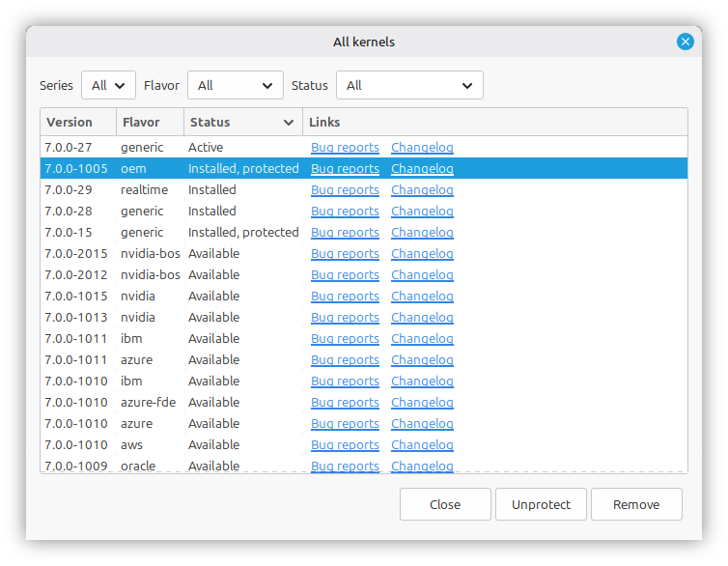Open Bug reports for 7.0.0-1005 oem

tap(345, 169)
